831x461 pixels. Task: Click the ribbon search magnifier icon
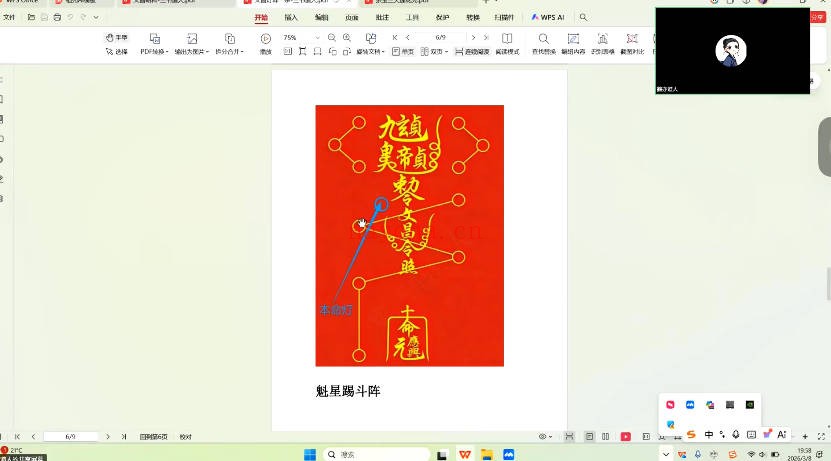[x=583, y=17]
